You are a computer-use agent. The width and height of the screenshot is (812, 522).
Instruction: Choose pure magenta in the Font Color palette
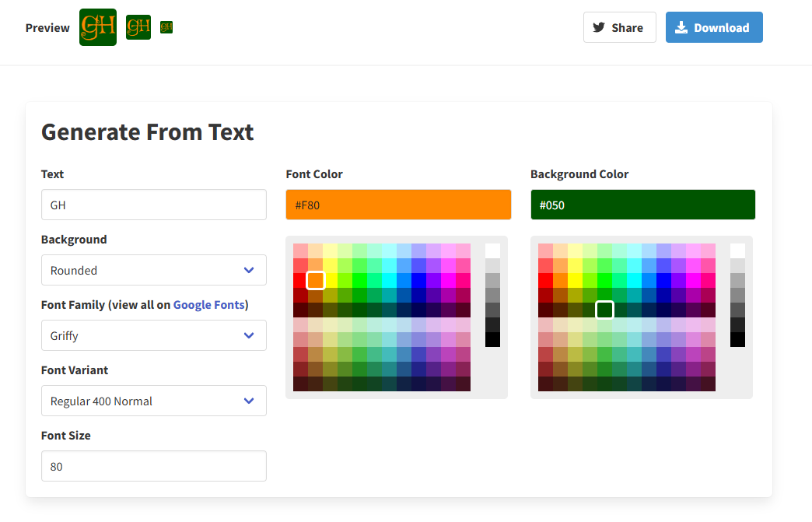click(x=449, y=280)
